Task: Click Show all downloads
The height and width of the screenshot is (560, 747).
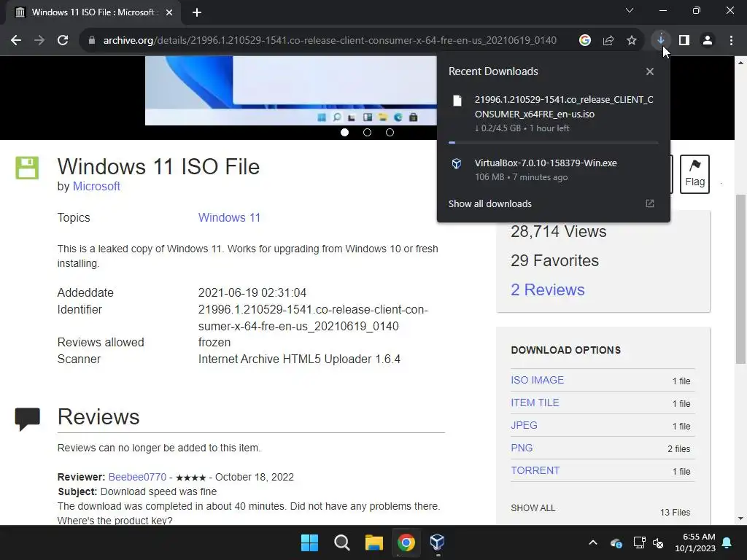Action: 489,204
